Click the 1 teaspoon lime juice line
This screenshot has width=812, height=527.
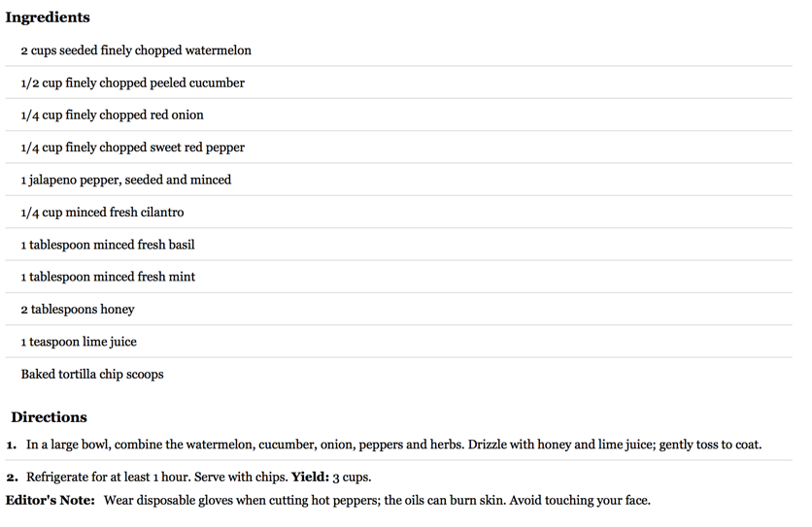[x=79, y=342]
